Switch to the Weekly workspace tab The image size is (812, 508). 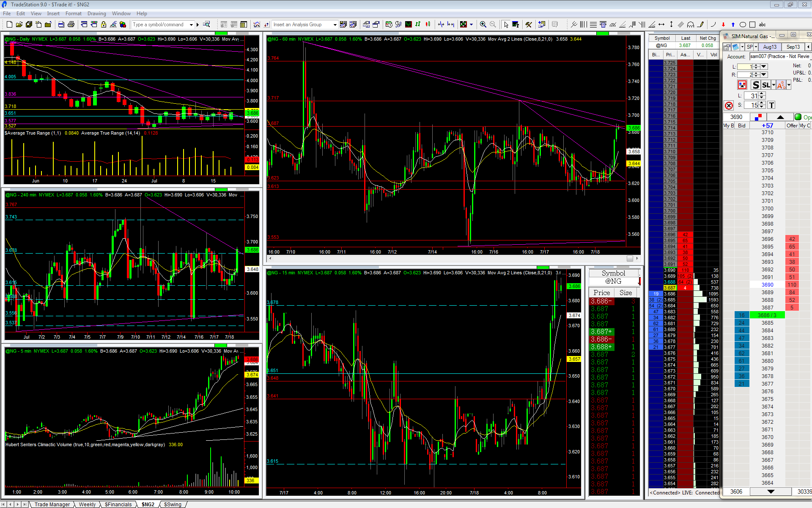click(87, 504)
